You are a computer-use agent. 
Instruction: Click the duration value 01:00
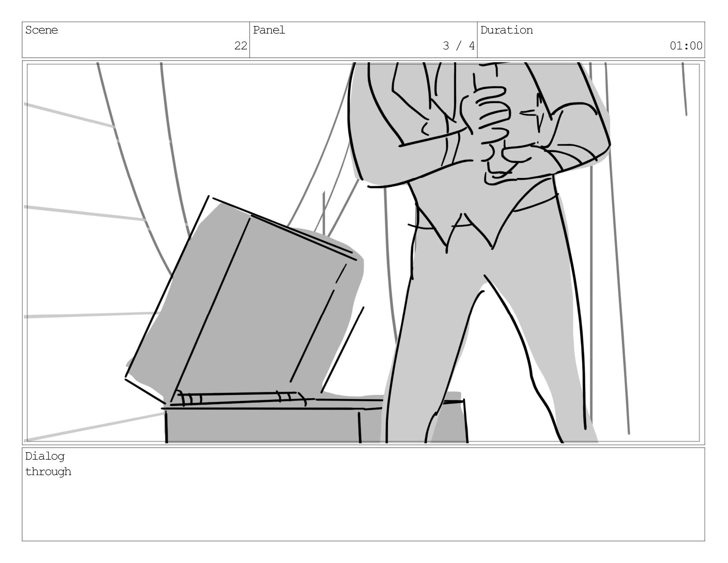(x=686, y=46)
